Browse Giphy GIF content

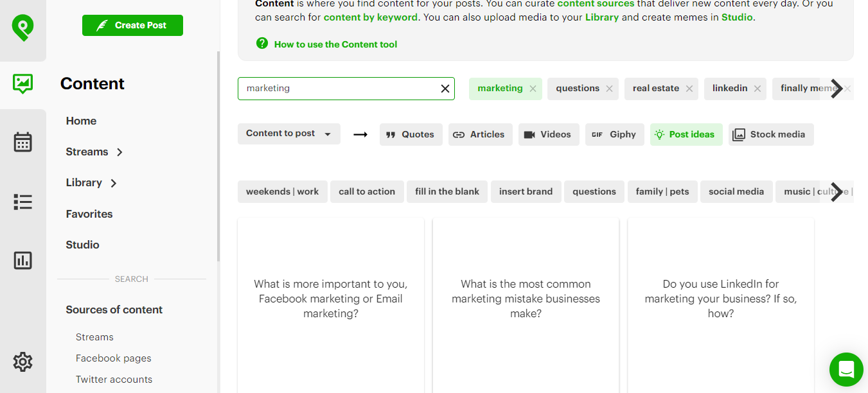[x=614, y=134]
